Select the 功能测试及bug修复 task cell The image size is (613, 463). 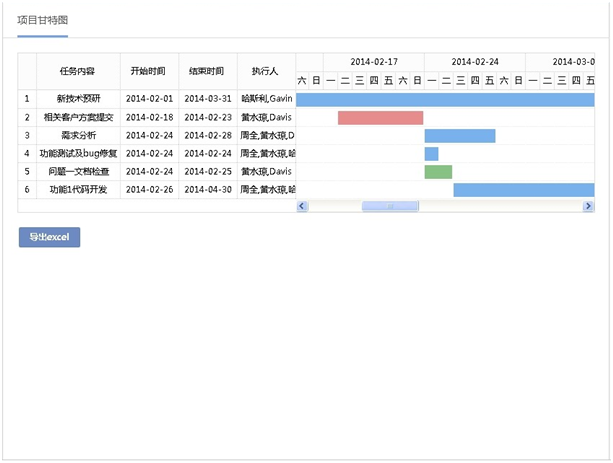(x=78, y=153)
